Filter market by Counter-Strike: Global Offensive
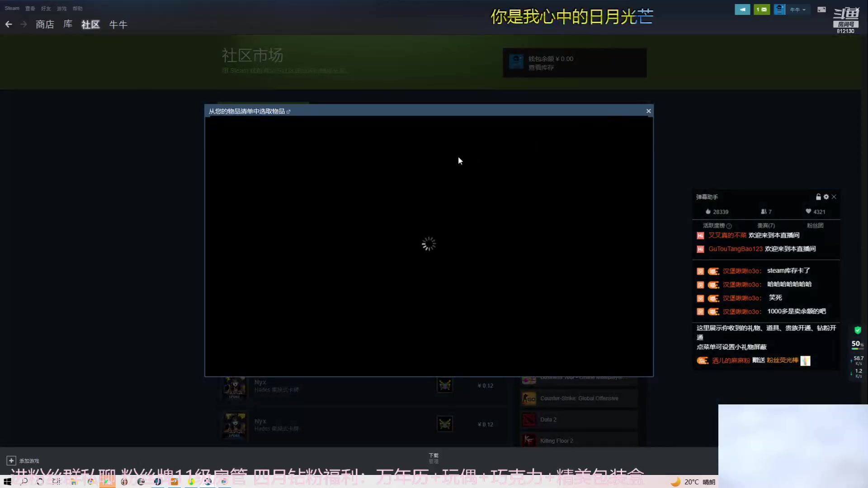This screenshot has height=488, width=868. pos(579,399)
